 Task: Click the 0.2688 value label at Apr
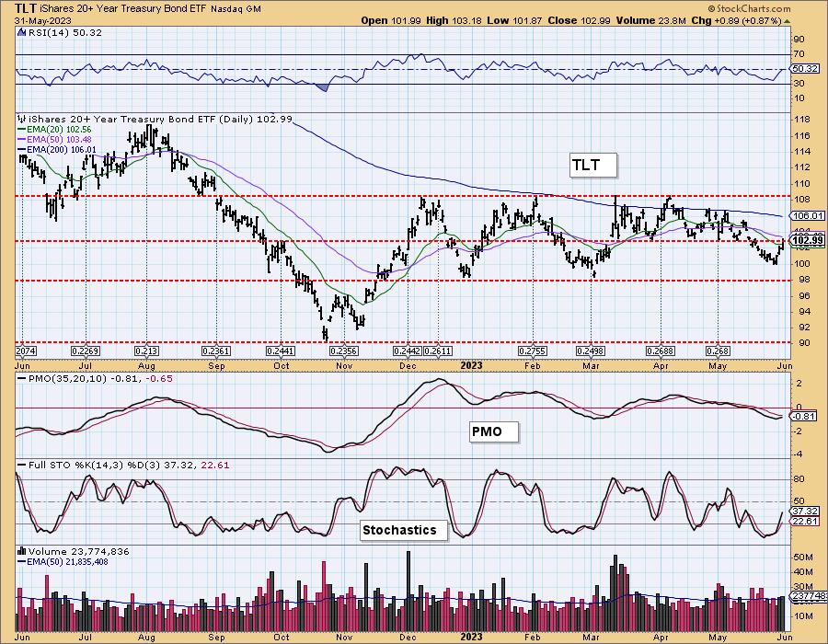pyautogui.click(x=661, y=351)
